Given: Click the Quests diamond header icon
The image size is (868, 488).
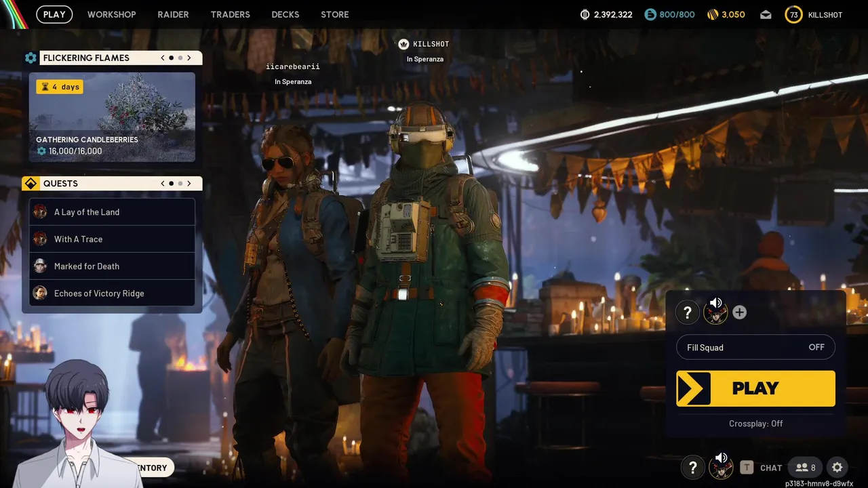Looking at the screenshot, I should coord(31,184).
